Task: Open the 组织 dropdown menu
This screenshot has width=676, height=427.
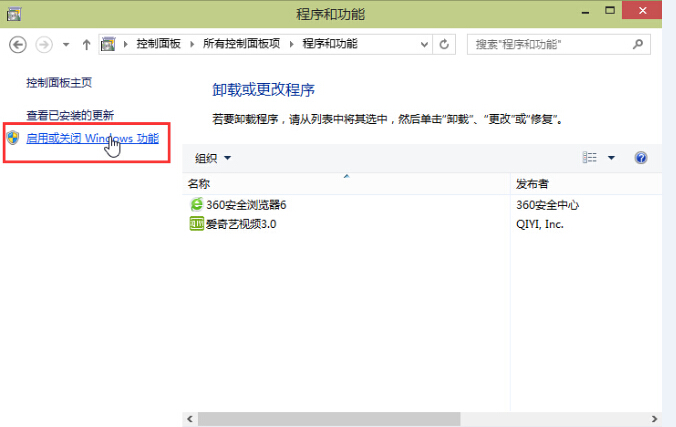Action: point(213,158)
